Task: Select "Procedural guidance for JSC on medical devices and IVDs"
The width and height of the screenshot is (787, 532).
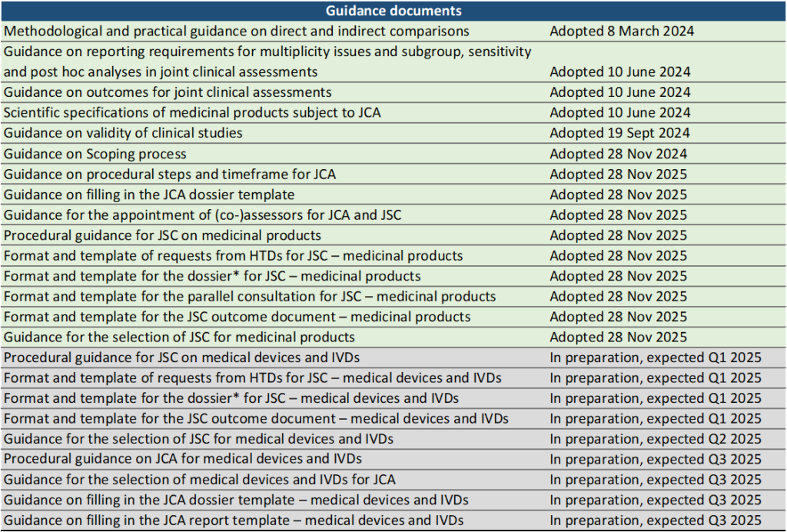Action: (181, 357)
